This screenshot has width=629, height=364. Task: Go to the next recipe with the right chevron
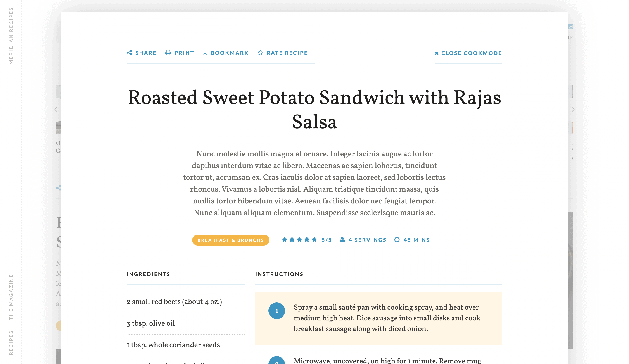click(573, 110)
